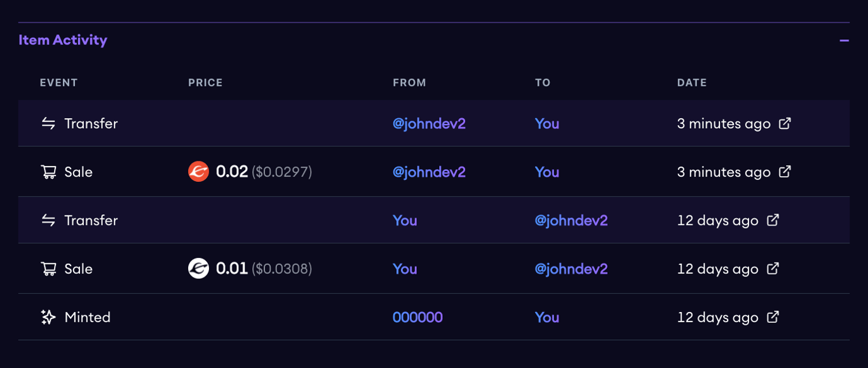
Task: Open external link for 0.01 Sale row
Action: pyautogui.click(x=773, y=269)
